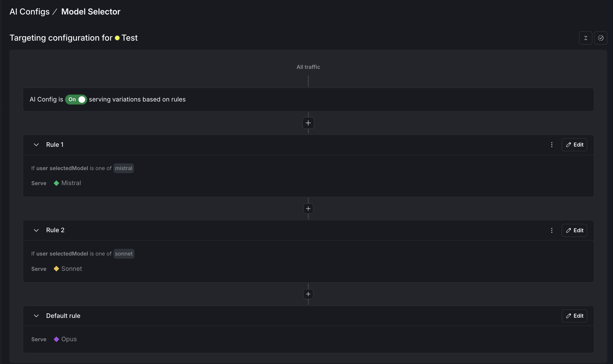Image resolution: width=613 pixels, height=364 pixels.
Task: Edit Rule 2
Action: click(574, 230)
